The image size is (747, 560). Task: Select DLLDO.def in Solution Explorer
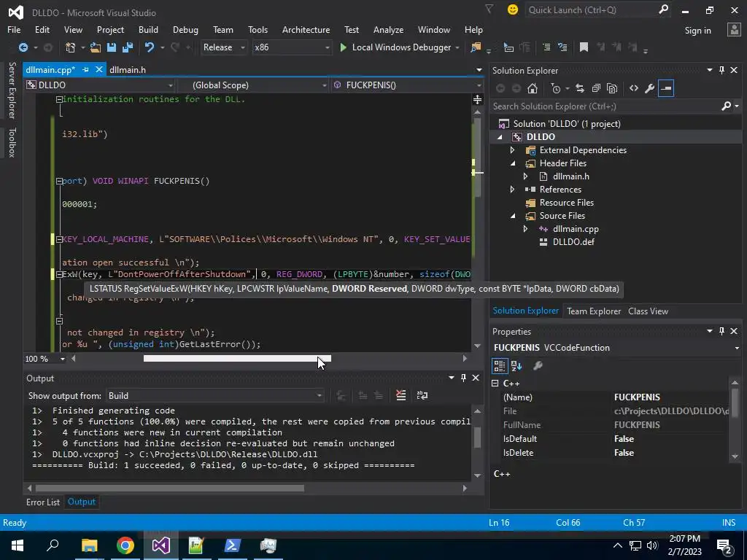[x=573, y=242]
